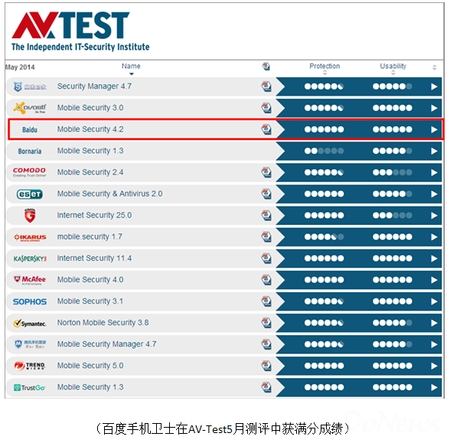Open the Internet Security 11.4 product link

click(94, 258)
